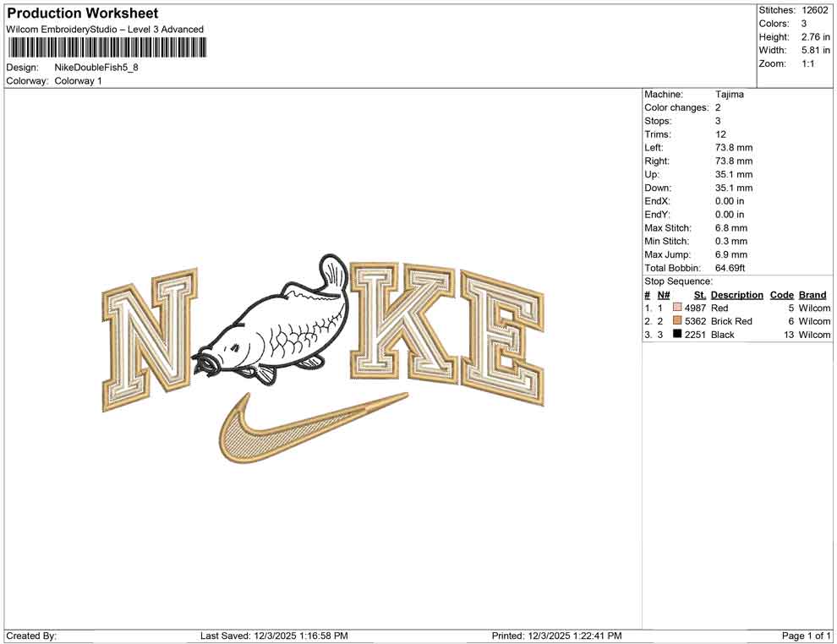Select the St. column header

point(699,294)
